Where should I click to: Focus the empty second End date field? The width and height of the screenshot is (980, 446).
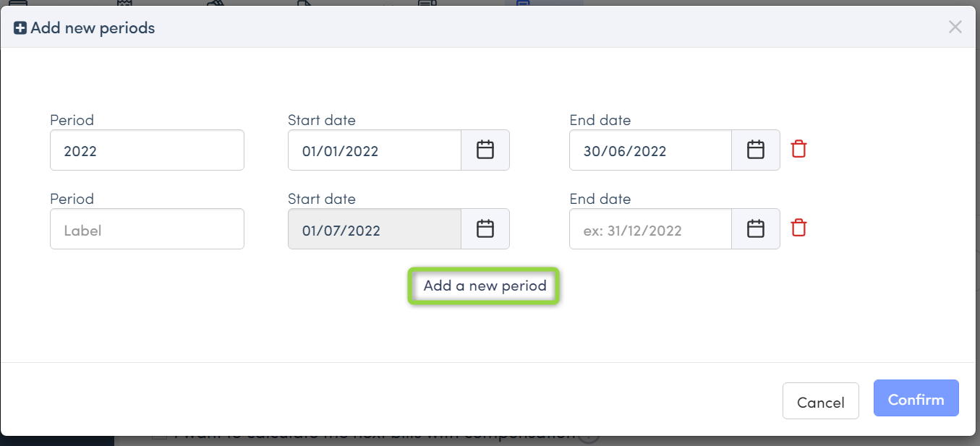[649, 229]
